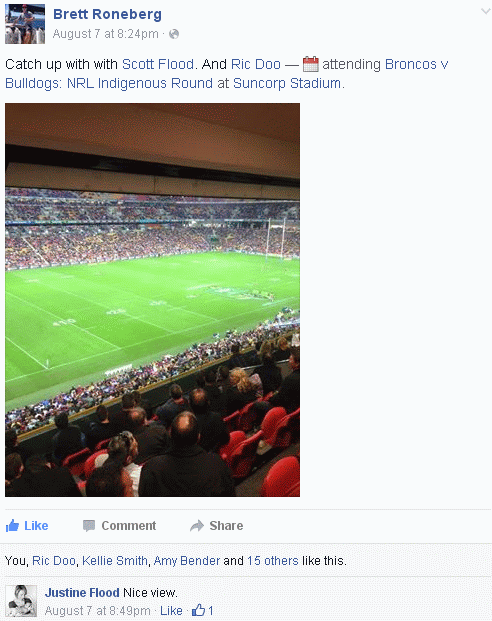Open the Broncos v Bulldogs event link
This screenshot has height=621, width=492.
(227, 74)
